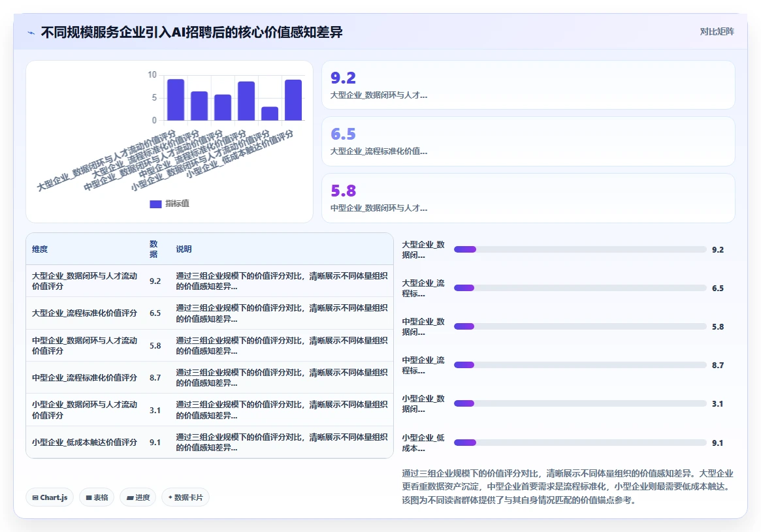The height and width of the screenshot is (532, 761).
Task: Click the progress bar valued 3.1
Action: pos(580,403)
